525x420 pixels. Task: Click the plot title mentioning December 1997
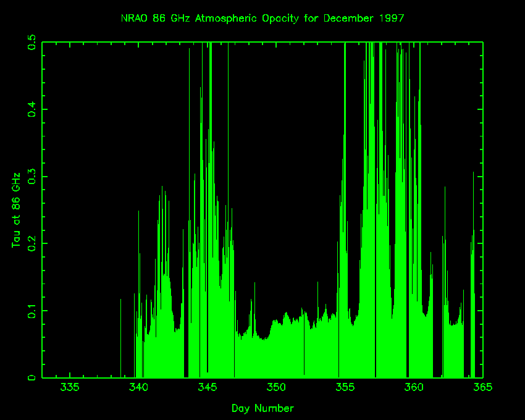(262, 18)
